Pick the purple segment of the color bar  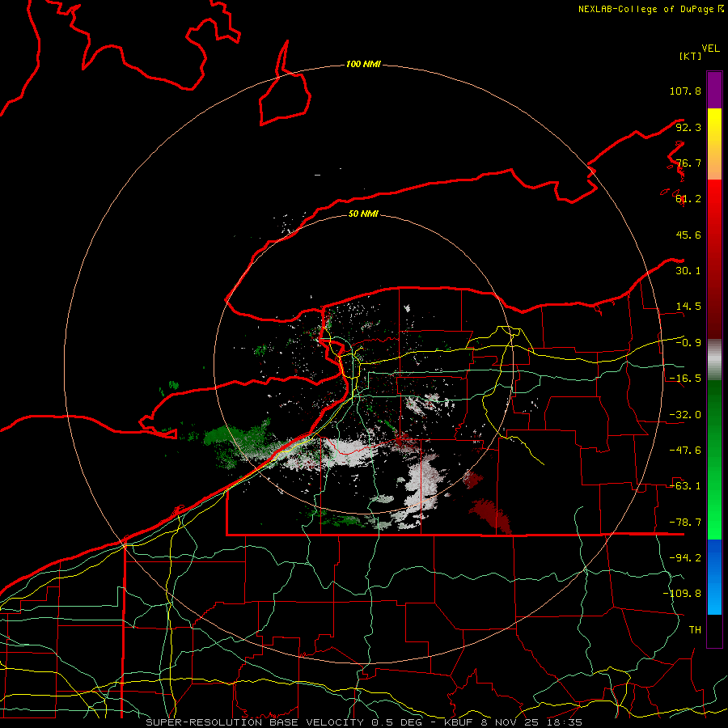coord(714,90)
